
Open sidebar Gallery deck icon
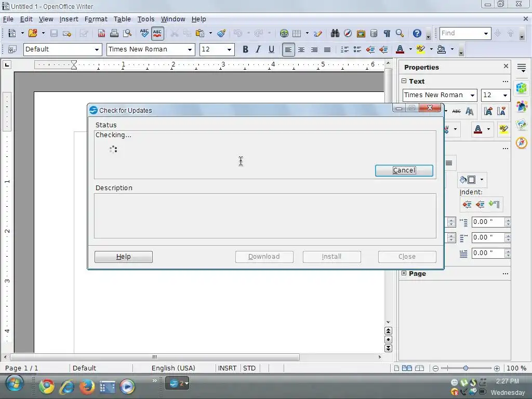522,124
